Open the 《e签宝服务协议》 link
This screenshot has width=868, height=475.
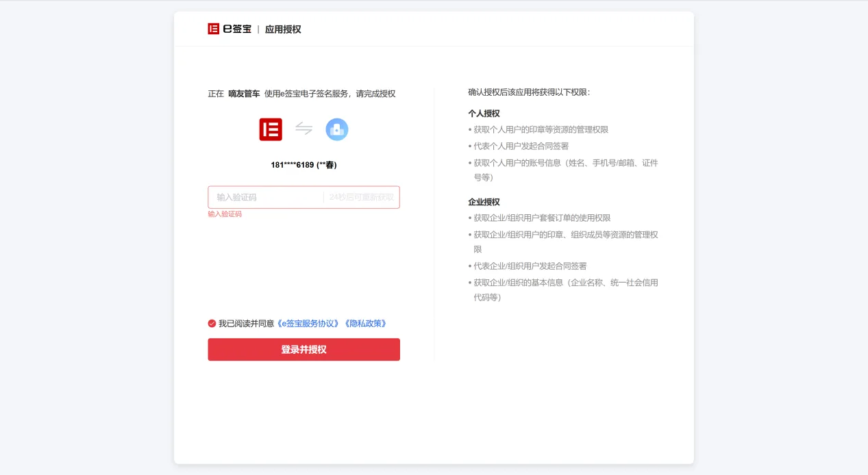pyautogui.click(x=308, y=324)
